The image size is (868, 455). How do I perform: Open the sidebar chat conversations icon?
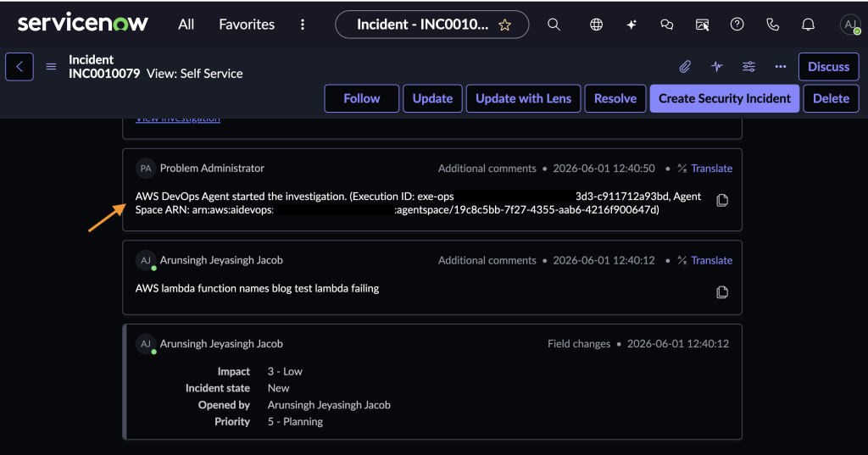666,25
